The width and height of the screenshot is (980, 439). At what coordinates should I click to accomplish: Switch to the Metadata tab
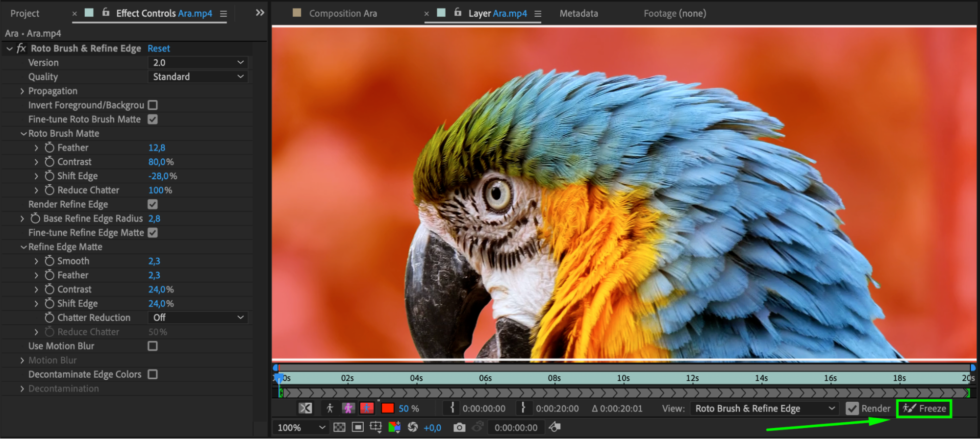pos(578,14)
